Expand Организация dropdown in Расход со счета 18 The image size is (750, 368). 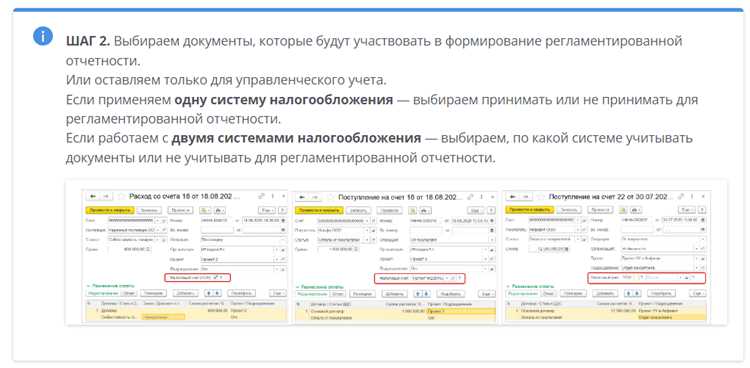click(276, 250)
